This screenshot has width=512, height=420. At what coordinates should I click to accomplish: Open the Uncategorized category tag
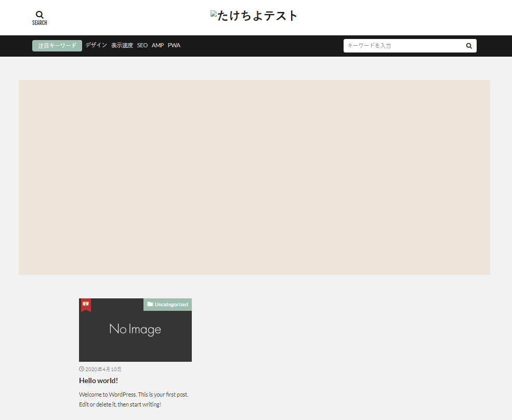coord(171,304)
